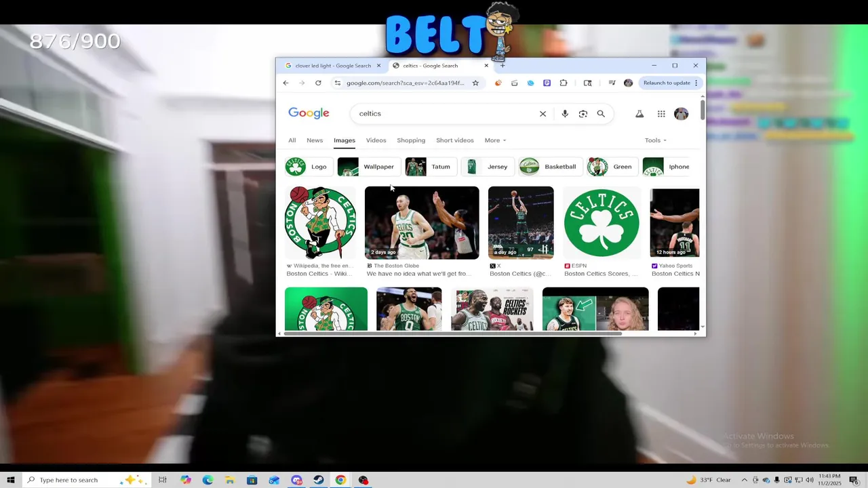The width and height of the screenshot is (868, 488).
Task: Close the clover led light tab
Action: pos(378,66)
